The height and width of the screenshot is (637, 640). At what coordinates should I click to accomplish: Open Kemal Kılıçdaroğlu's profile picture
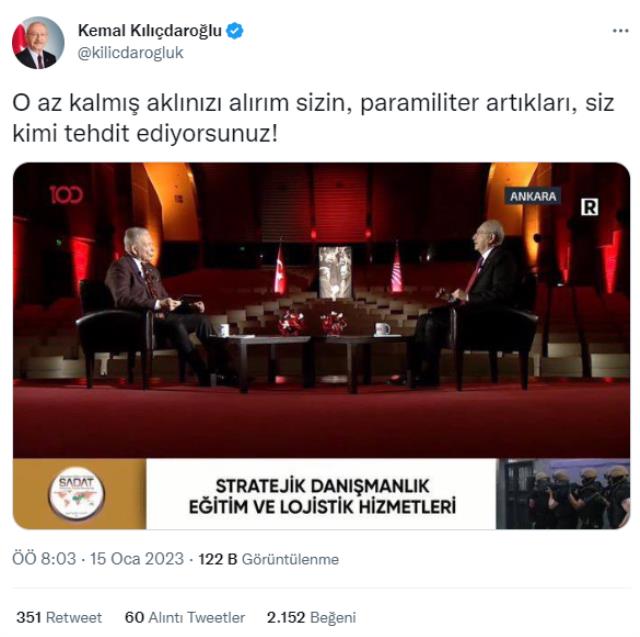(x=38, y=42)
